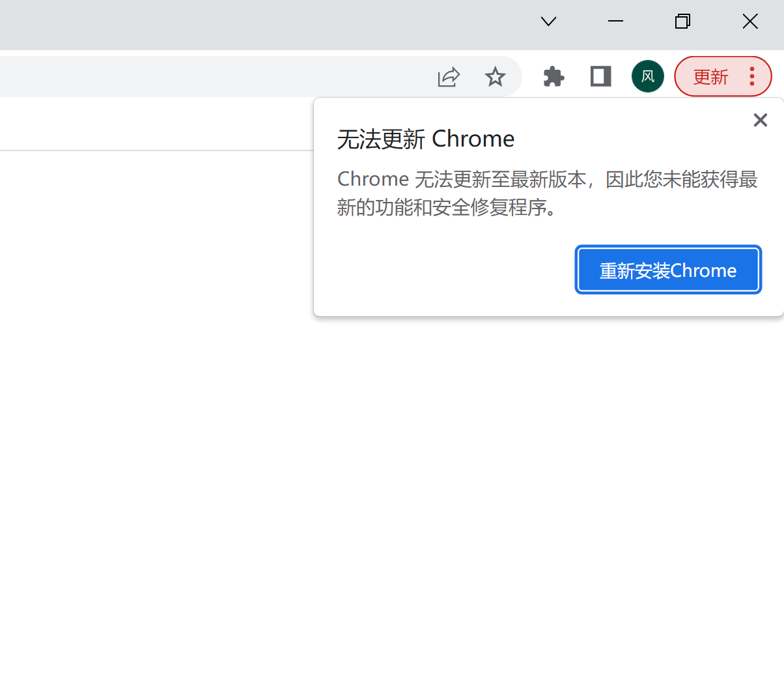This screenshot has height=699, width=784.
Task: Click the 无法更新 Chrome dialog title
Action: pos(425,138)
